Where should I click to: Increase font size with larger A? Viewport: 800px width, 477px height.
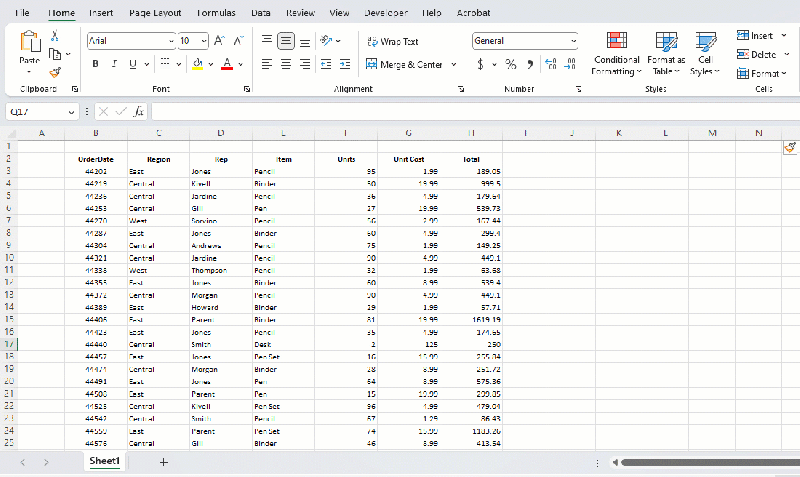tap(219, 41)
